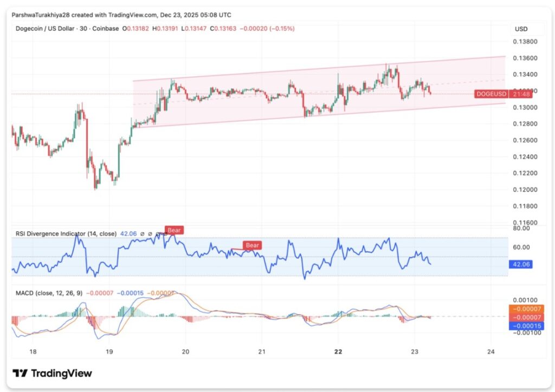Select the bold 22 date on the time axis
The height and width of the screenshot is (392, 555).
pyautogui.click(x=338, y=351)
